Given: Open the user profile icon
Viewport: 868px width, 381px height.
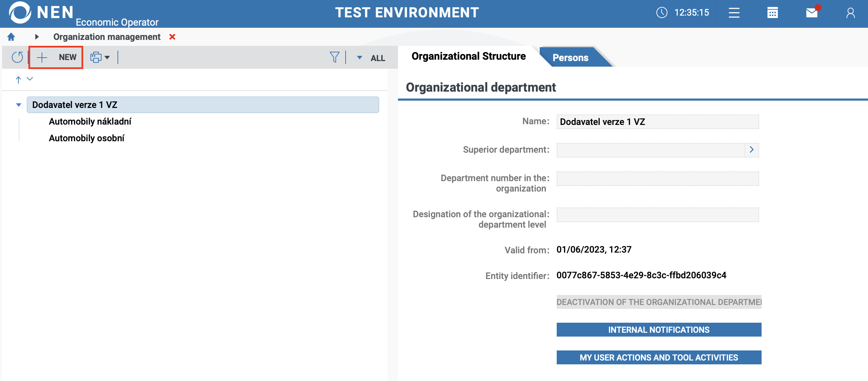Looking at the screenshot, I should pyautogui.click(x=850, y=13).
